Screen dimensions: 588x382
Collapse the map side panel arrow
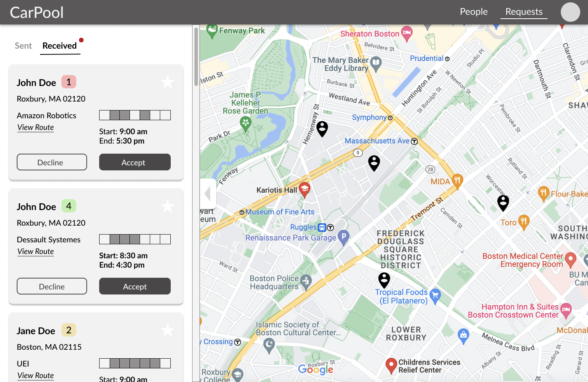point(208,193)
